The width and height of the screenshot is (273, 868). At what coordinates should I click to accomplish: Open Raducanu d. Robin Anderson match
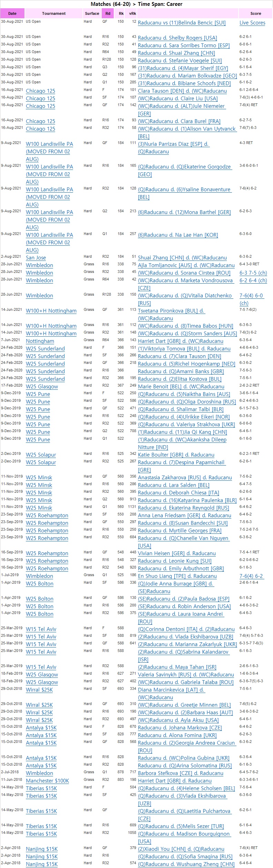[x=184, y=606]
